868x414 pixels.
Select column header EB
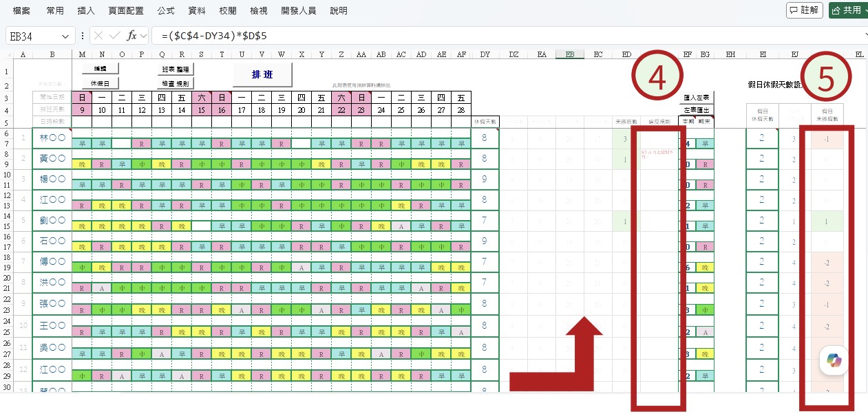tap(570, 55)
